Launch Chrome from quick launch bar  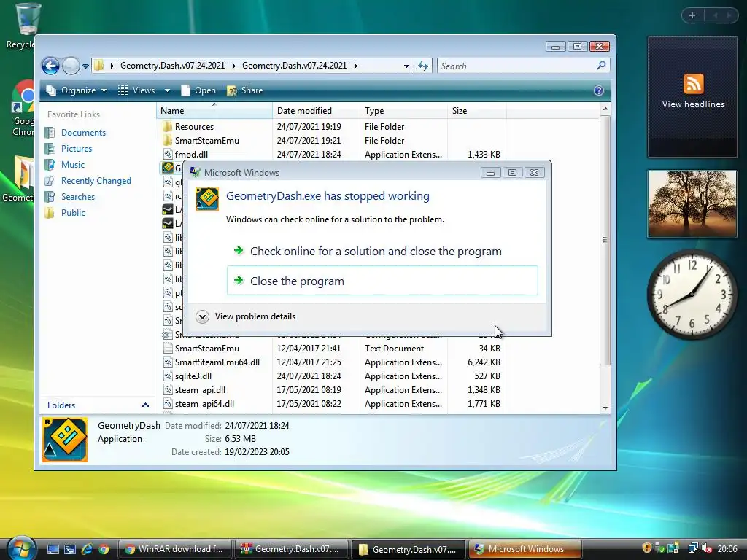pos(104,549)
